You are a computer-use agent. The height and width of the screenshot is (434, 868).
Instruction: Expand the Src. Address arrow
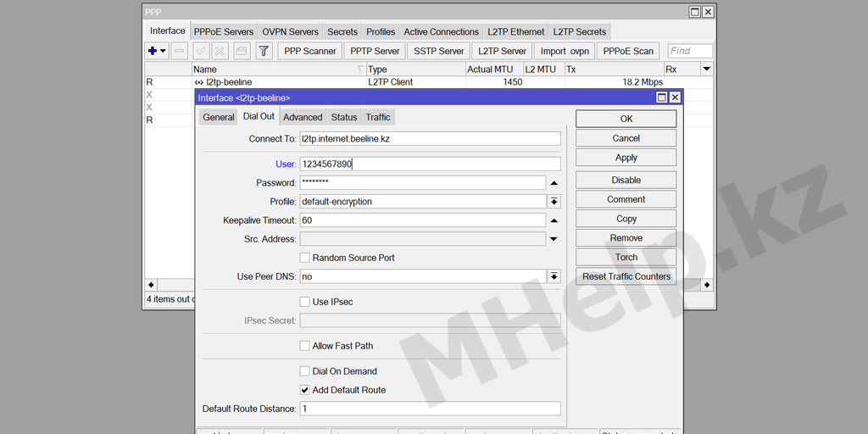tap(554, 239)
